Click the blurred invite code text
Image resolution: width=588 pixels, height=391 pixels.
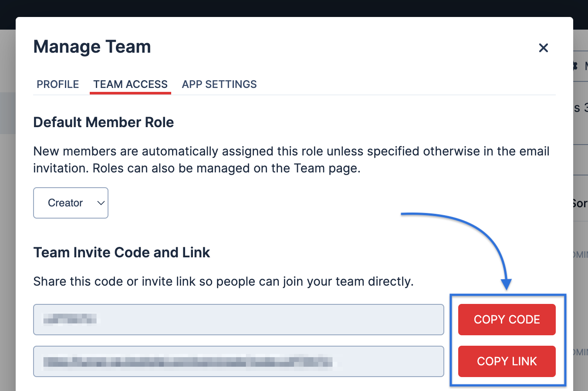pos(70,320)
